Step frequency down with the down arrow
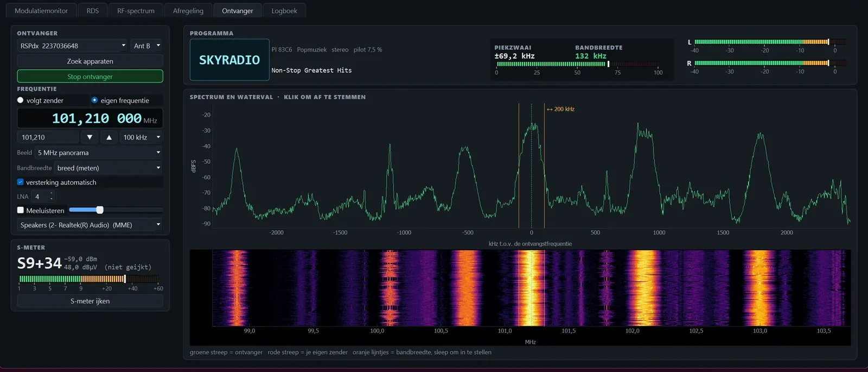 pos(90,137)
